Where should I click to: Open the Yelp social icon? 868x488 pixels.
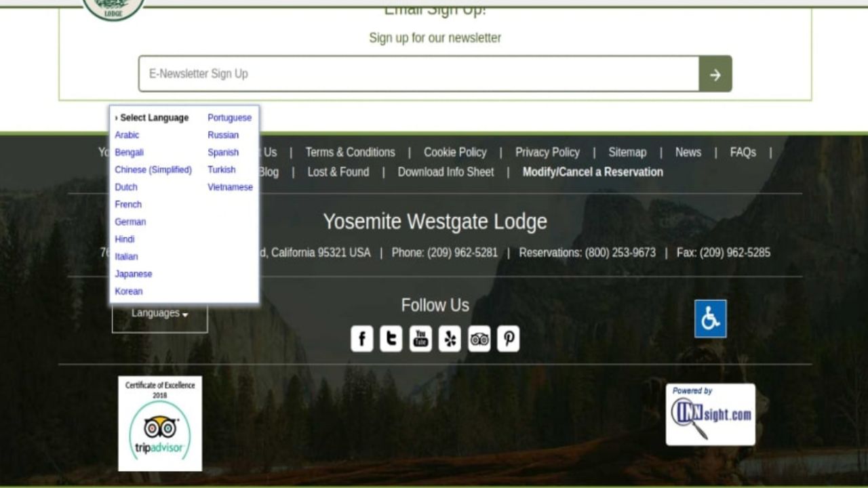[450, 338]
